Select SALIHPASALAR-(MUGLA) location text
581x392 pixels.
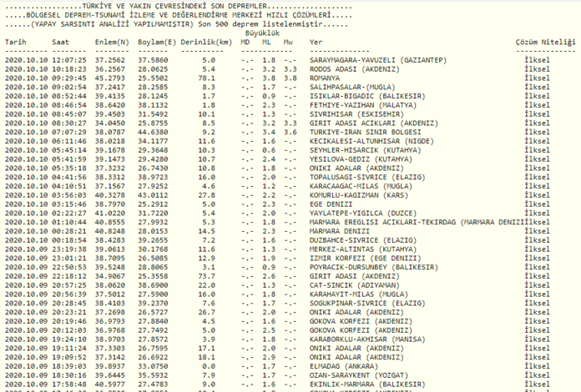point(352,87)
